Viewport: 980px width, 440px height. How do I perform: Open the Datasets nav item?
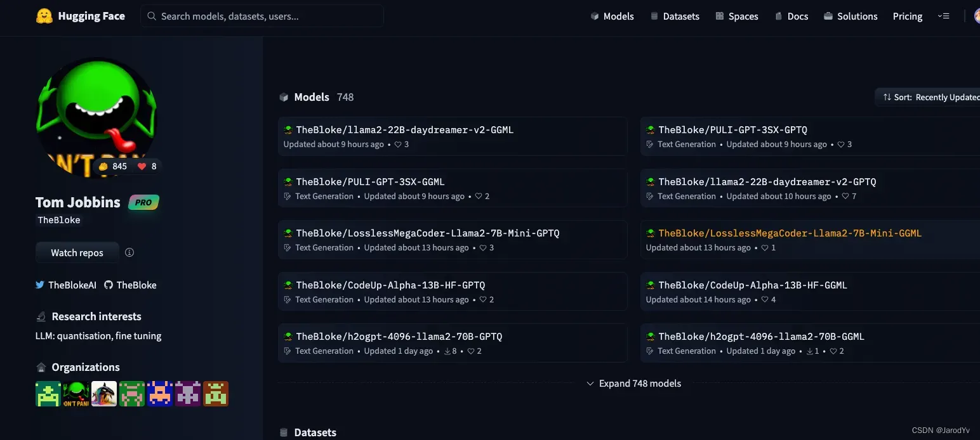click(x=675, y=16)
